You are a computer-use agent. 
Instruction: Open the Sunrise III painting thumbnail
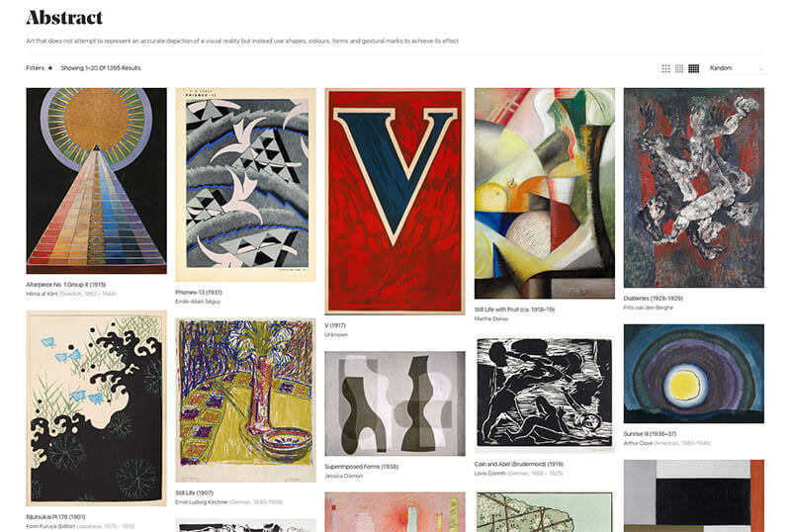(694, 374)
